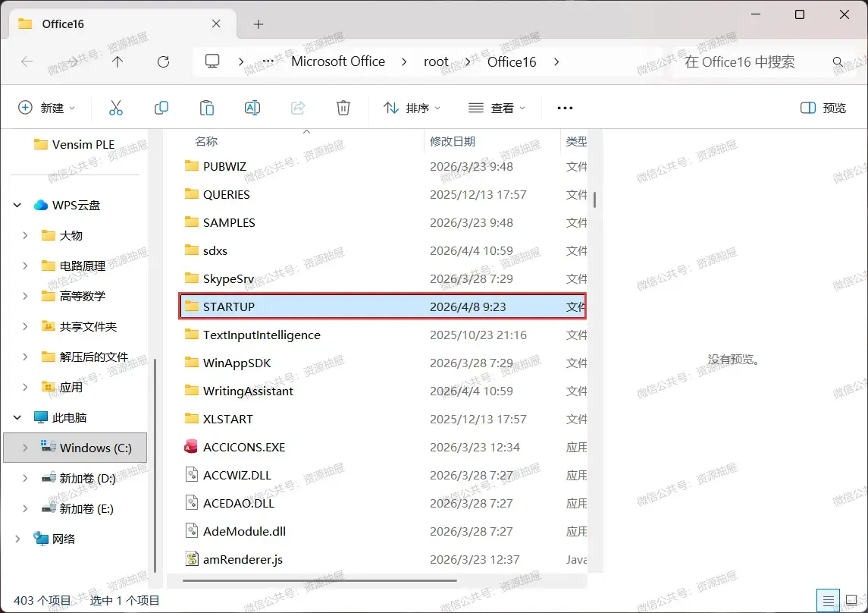Viewport: 868px width, 613px height.
Task: Click root breadcrumb in address bar
Action: point(436,61)
